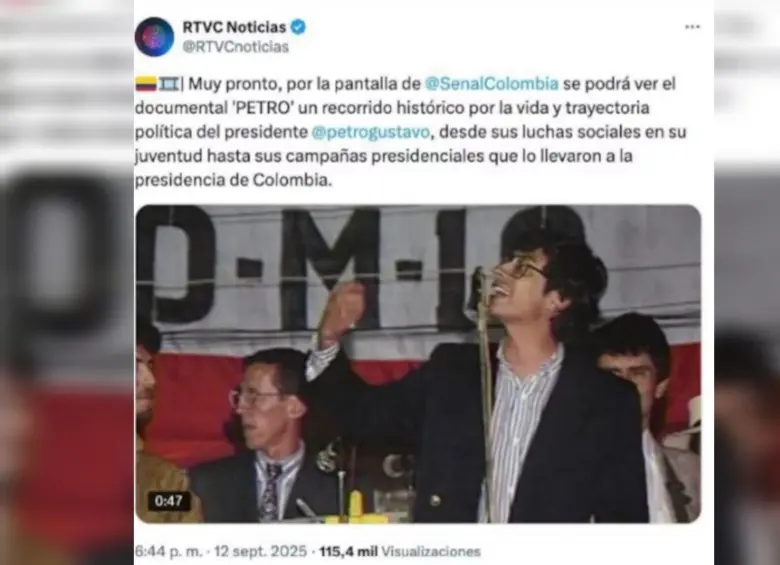Click the bespectacled man wearing a tie
Screen dimensions: 780x565
[x=268, y=435]
